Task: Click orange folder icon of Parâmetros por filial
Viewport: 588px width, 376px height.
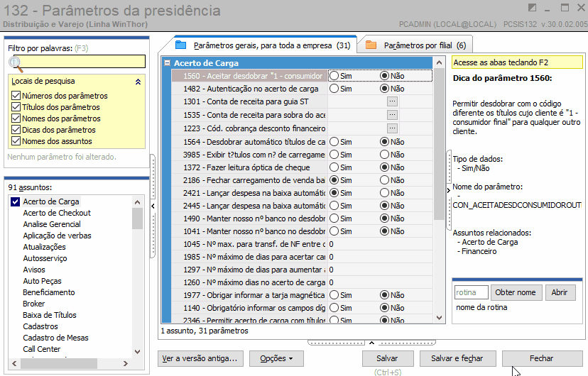Action: 371,45
